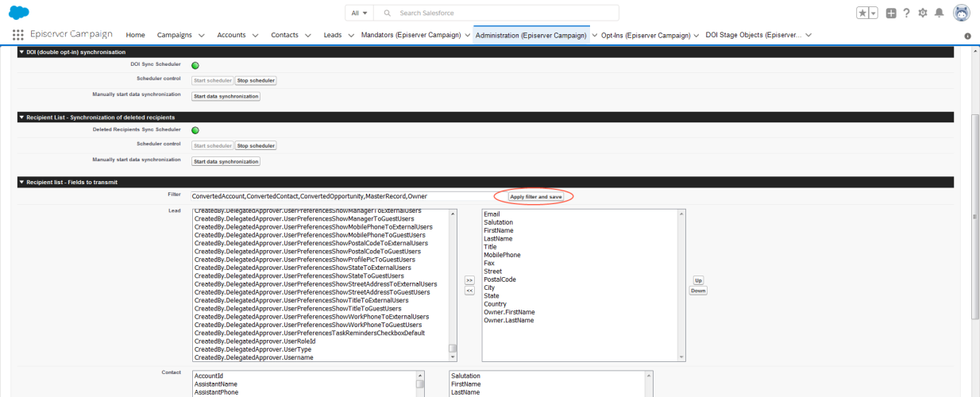Go to the Home tab
Image resolution: width=980 pixels, height=397 pixels.
pyautogui.click(x=135, y=35)
